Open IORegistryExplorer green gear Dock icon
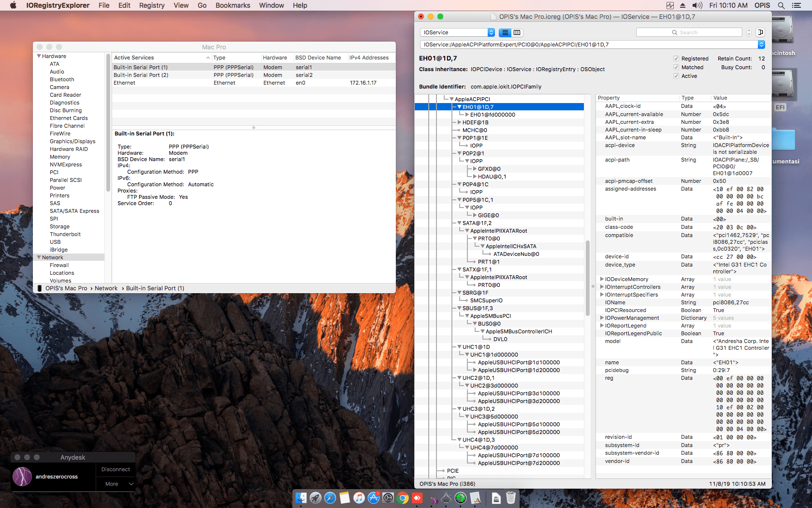 pyautogui.click(x=461, y=497)
